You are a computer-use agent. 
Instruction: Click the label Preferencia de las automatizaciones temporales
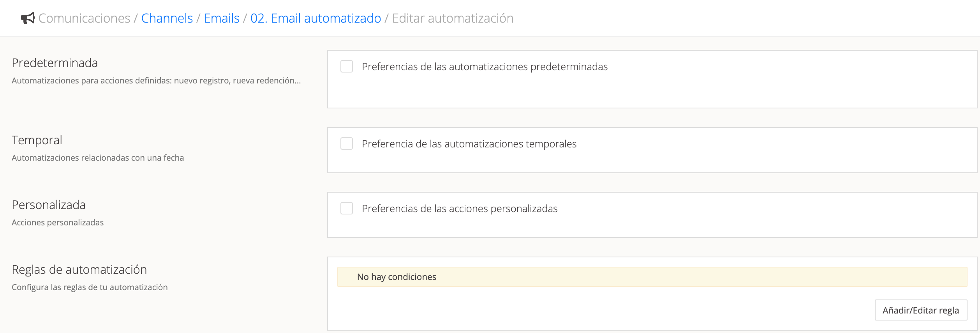pos(469,144)
